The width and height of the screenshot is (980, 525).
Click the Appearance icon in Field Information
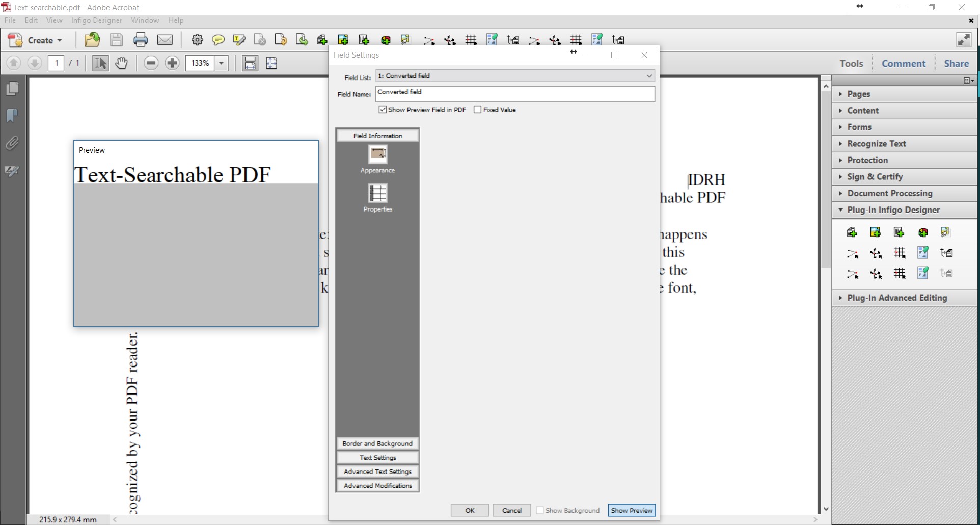[377, 154]
